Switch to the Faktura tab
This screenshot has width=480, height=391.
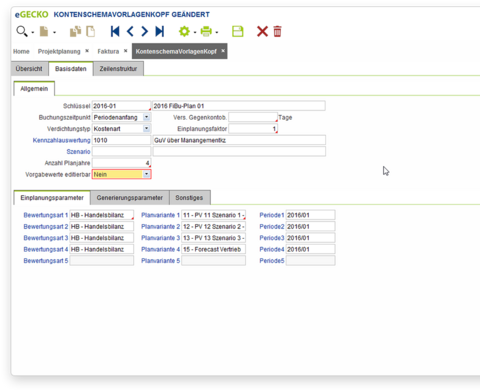(x=108, y=51)
